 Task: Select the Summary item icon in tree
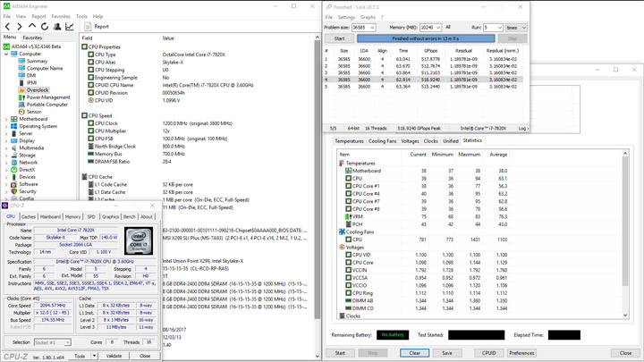click(x=22, y=61)
